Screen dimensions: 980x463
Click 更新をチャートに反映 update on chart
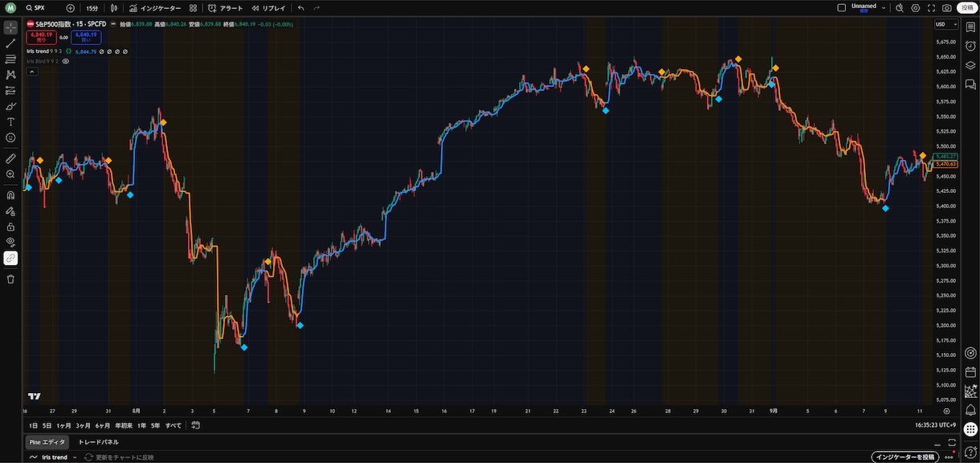119,457
